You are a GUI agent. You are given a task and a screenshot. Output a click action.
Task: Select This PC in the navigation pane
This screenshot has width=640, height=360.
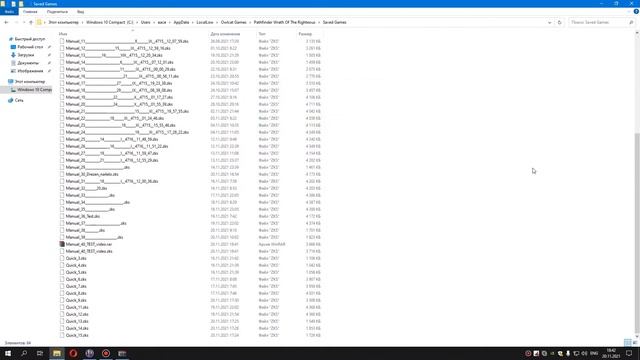tap(30, 82)
